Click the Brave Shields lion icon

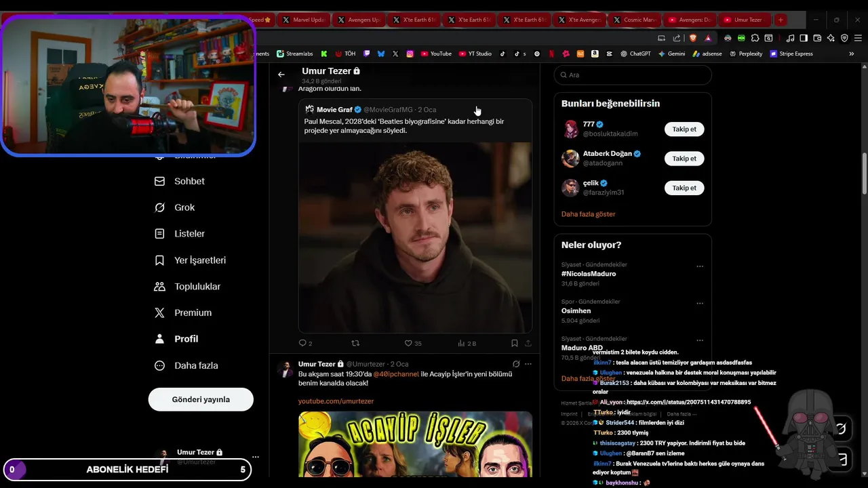[x=693, y=38]
